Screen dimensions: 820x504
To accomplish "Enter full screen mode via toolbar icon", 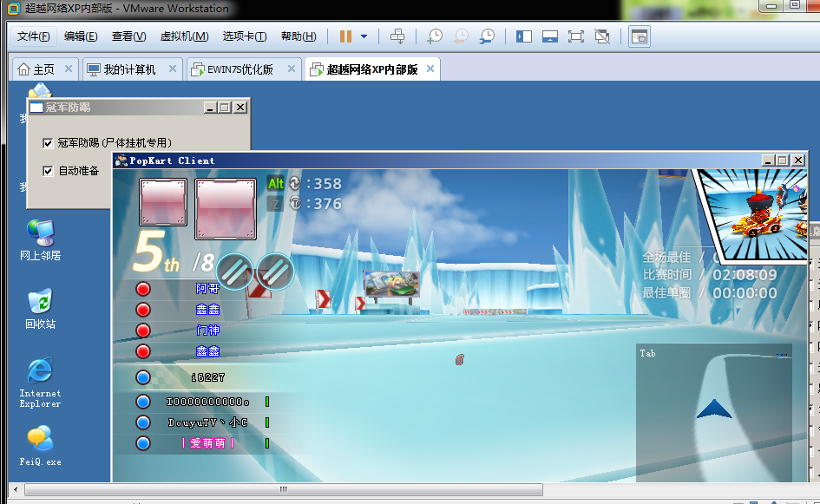I will point(576,36).
